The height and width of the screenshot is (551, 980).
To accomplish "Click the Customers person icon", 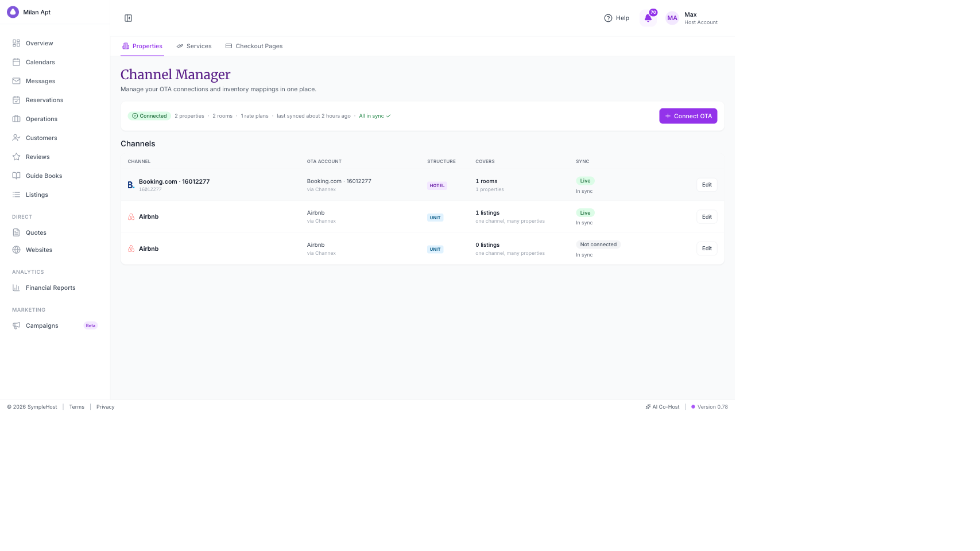I will coord(16,138).
